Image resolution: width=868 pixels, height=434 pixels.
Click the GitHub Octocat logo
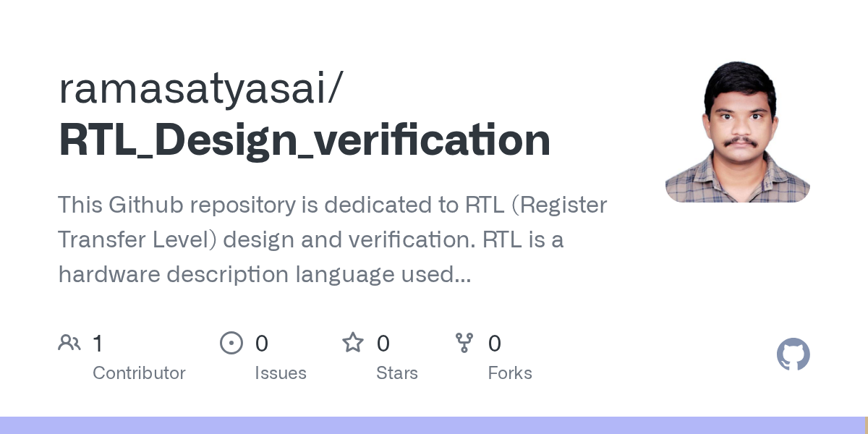(793, 354)
